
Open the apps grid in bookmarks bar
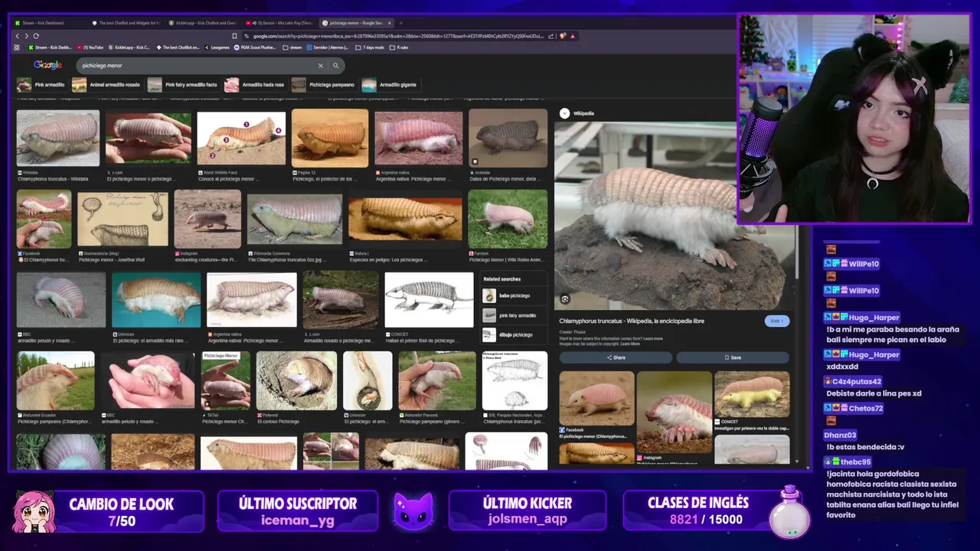17,47
